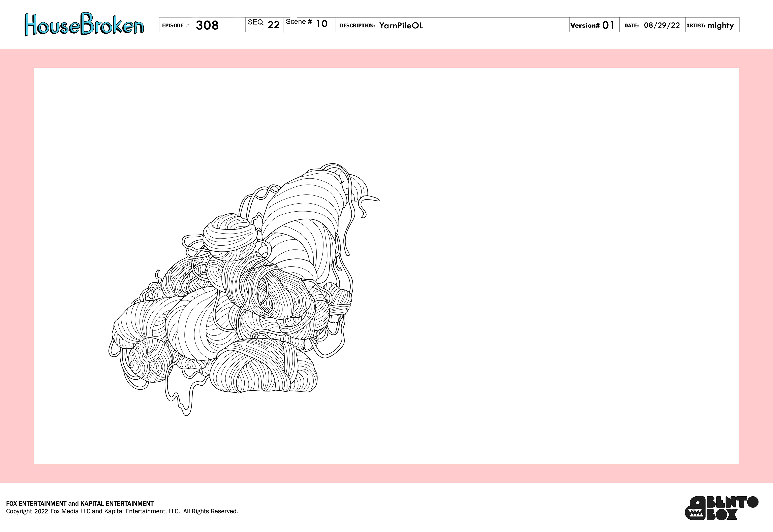Click FOX ENTERTAINMENT and KAPITAL ENTERTAINMENT heading

point(80,503)
